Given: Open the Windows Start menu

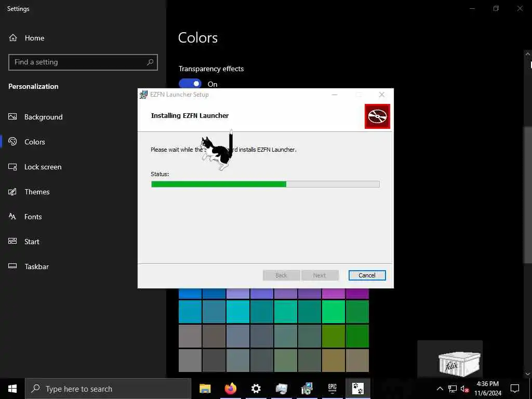Looking at the screenshot, I should pos(12,389).
